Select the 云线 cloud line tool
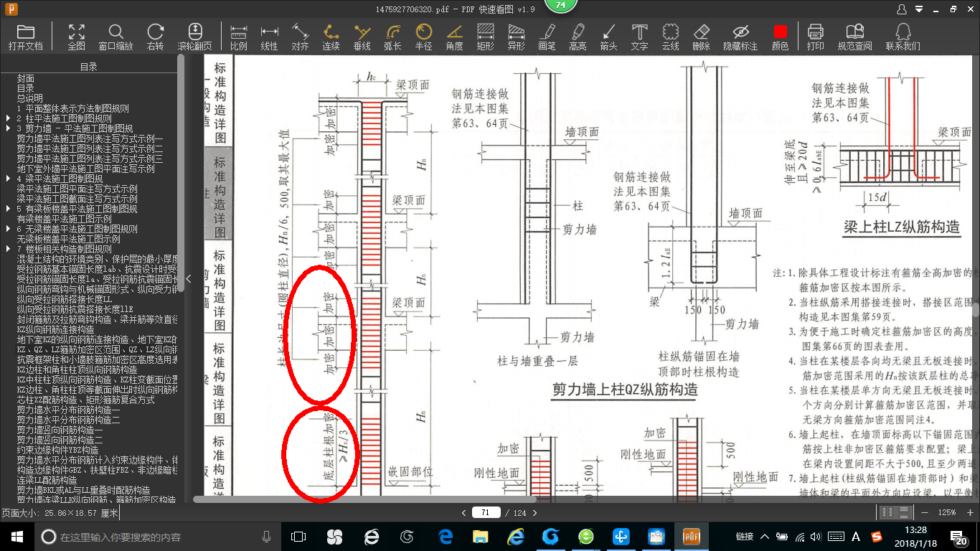 670,37
